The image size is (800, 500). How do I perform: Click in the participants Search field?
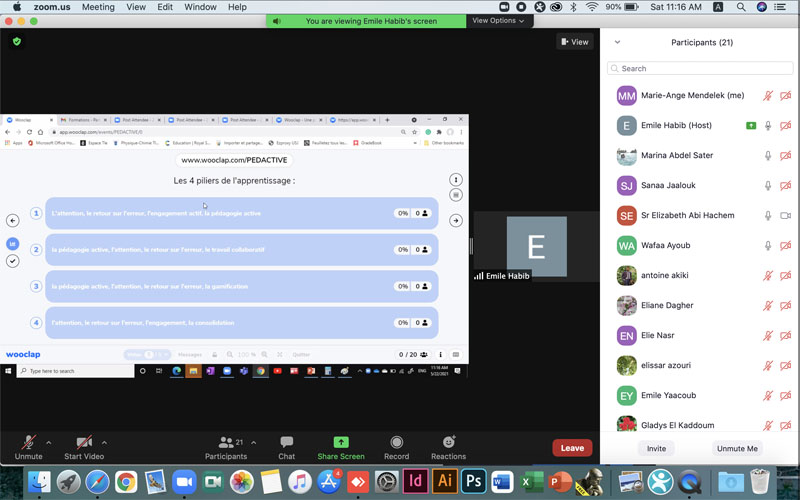click(x=700, y=68)
